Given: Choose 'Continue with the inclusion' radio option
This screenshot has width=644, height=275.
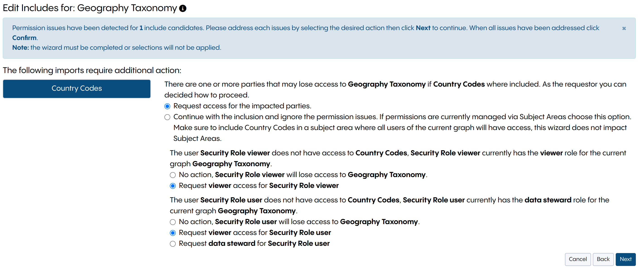Looking at the screenshot, I should pos(167,117).
